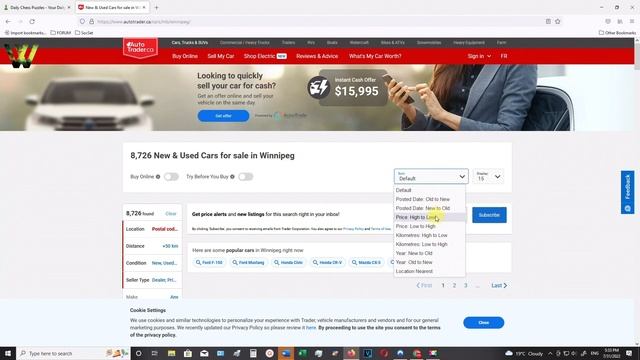
Task: Open the Sell My Car menu item
Action: click(x=221, y=56)
